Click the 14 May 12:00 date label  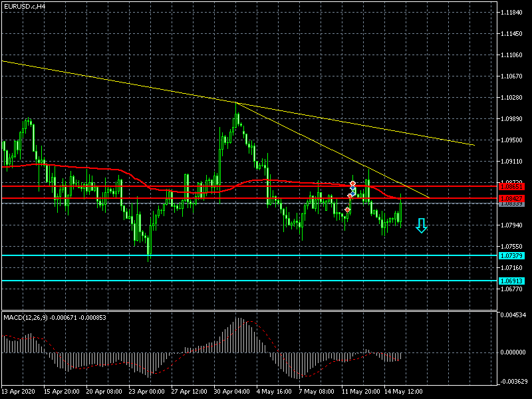coord(404,392)
